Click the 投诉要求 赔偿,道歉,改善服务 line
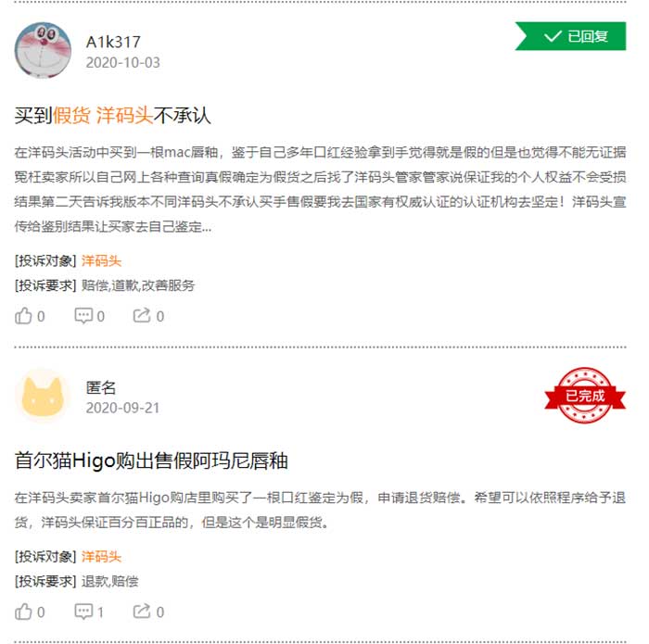The image size is (649, 644). pyautogui.click(x=104, y=285)
